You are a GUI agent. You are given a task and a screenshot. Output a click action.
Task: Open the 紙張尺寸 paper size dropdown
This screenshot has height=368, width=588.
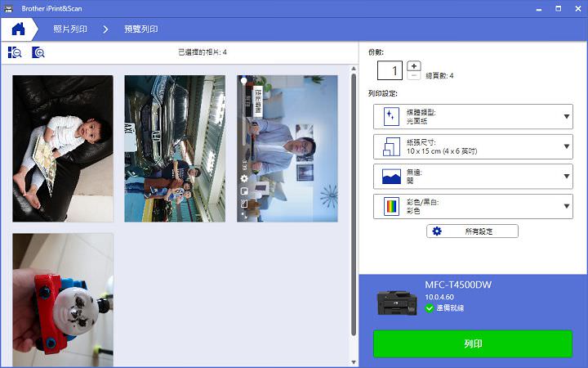[473, 146]
